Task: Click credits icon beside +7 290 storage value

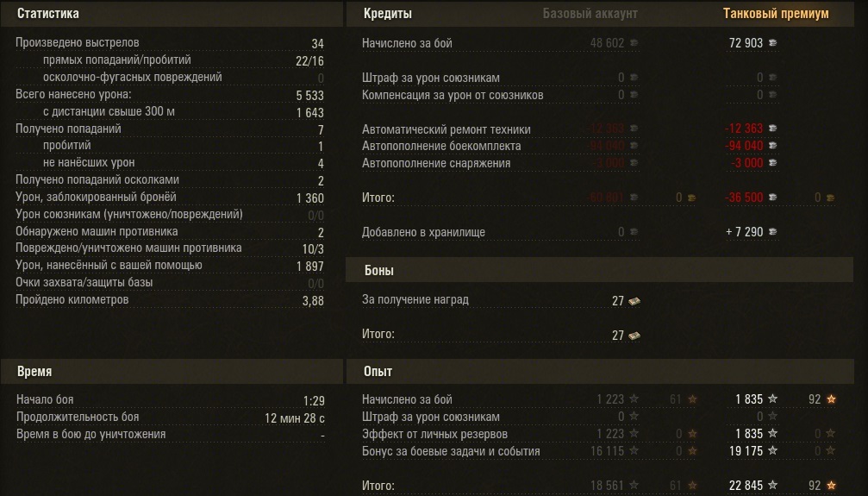Action: [x=772, y=232]
